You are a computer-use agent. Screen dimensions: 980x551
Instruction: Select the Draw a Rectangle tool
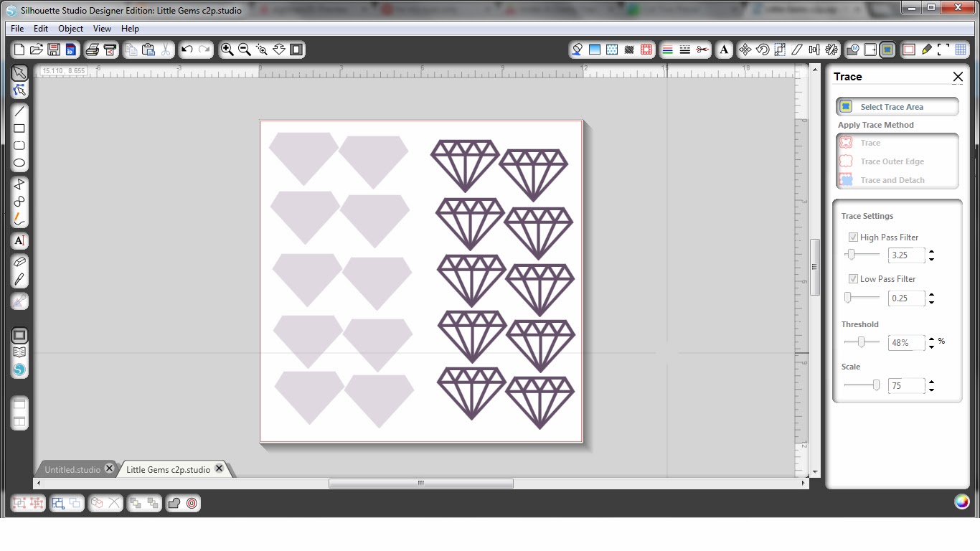tap(19, 128)
